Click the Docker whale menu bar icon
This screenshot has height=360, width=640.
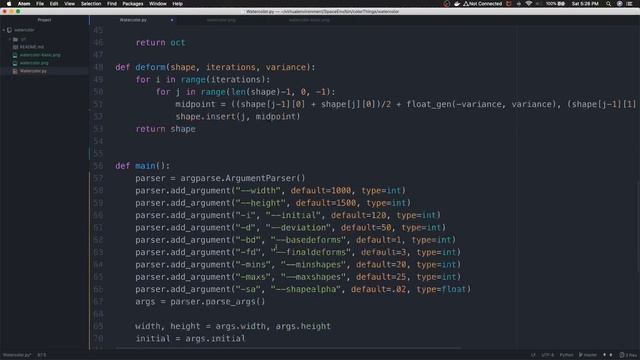pyautogui.click(x=457, y=4)
